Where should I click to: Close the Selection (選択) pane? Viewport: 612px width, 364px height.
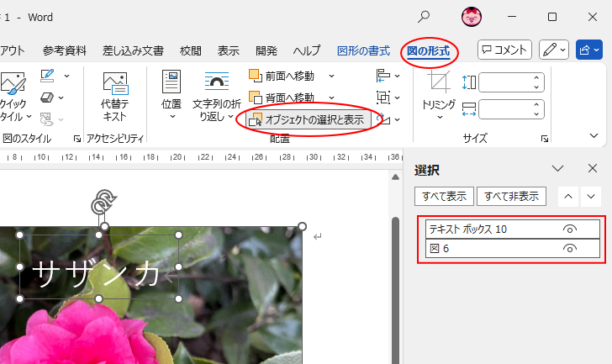pos(593,168)
